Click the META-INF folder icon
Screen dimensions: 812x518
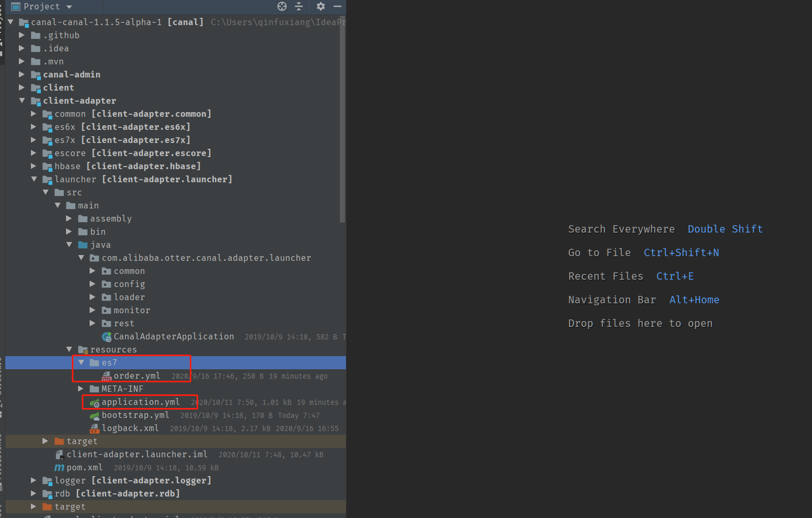[x=94, y=389]
